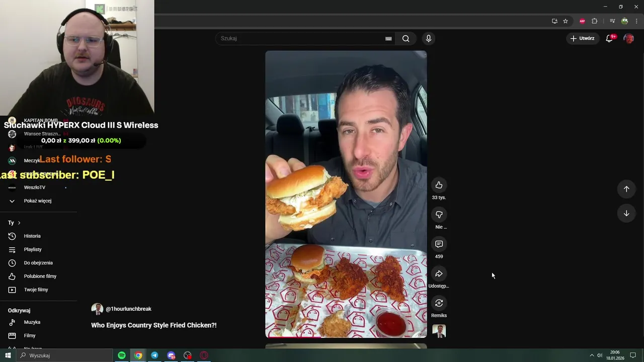644x362 pixels.
Task: Click the title Who Enjoys Country Style Fried Chicken
Action: coord(154,325)
